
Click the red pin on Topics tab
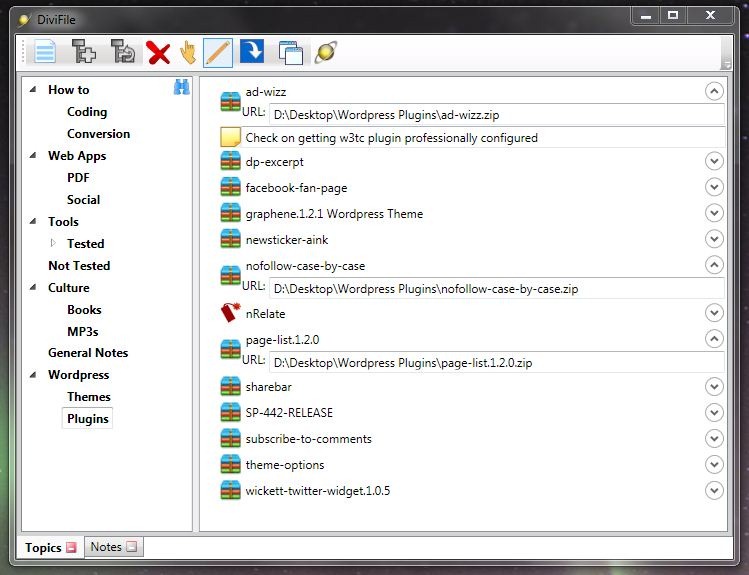point(71,547)
